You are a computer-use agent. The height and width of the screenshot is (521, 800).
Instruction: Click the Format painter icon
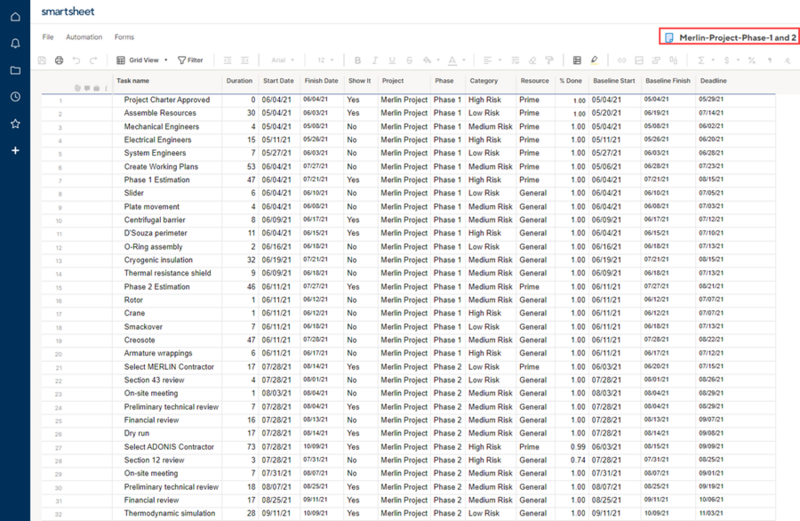pos(549,60)
